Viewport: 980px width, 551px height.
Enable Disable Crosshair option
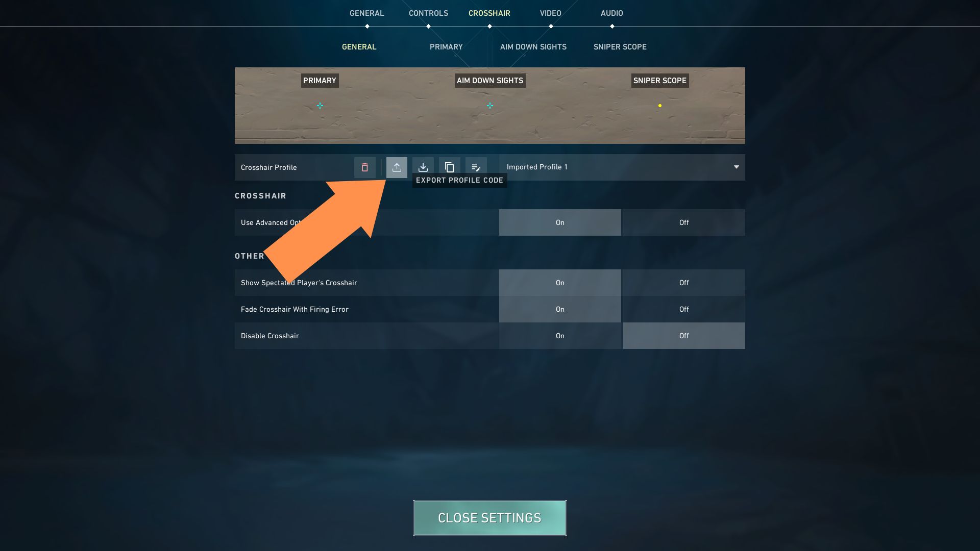560,335
